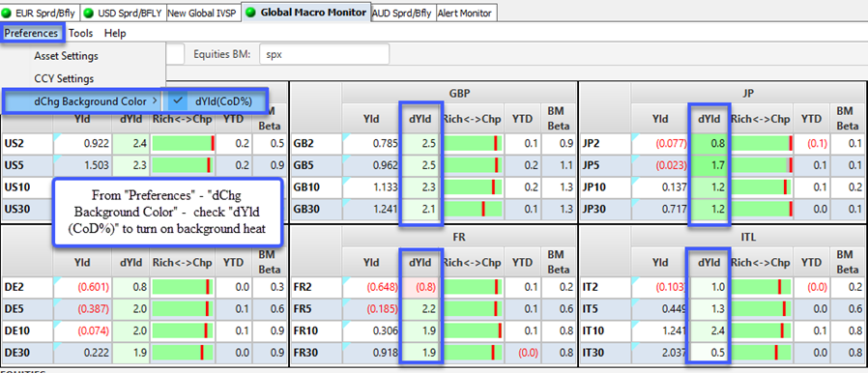Viewport: 868px width, 373px height.
Task: Click the GBP group header
Action: coord(459,94)
